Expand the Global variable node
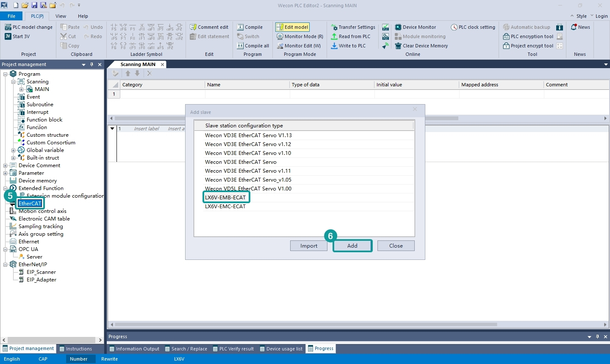This screenshot has height=364, width=610. [13, 150]
